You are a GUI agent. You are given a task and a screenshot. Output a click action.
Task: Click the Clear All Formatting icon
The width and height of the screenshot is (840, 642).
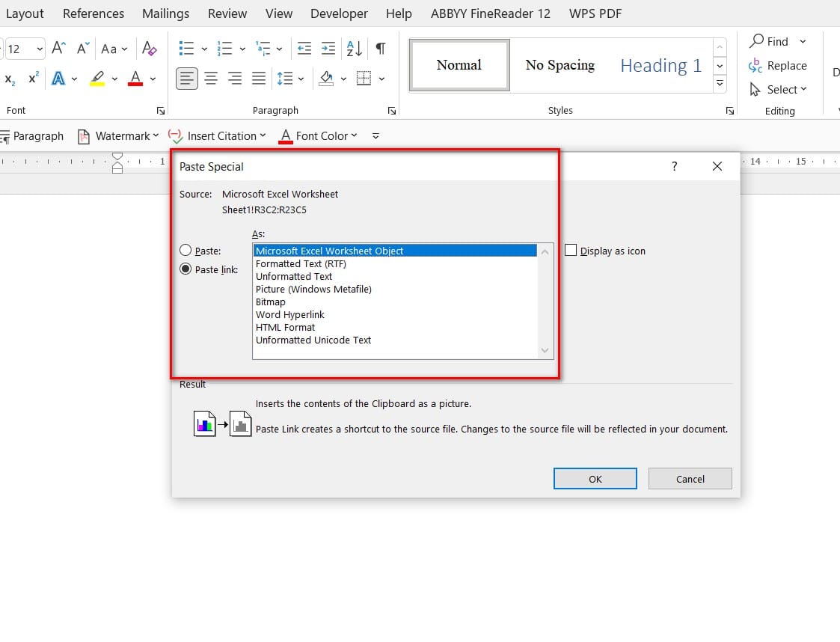click(x=150, y=48)
